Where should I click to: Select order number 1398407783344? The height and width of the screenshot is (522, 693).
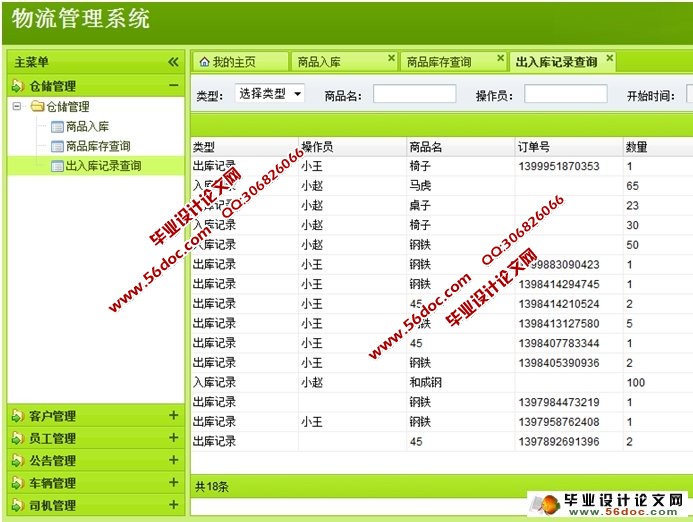(559, 343)
